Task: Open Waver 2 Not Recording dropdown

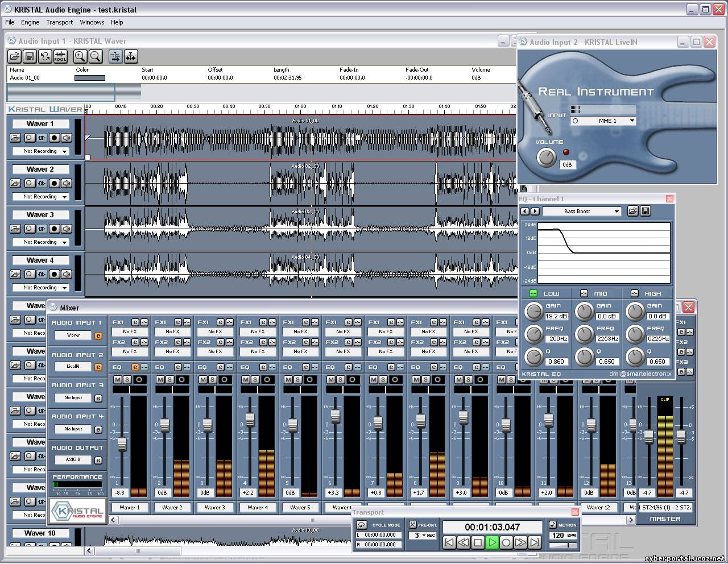Action: pyautogui.click(x=40, y=197)
